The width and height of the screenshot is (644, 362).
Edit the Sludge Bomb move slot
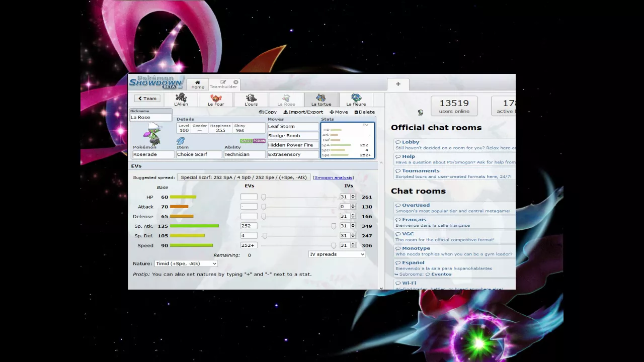(293, 136)
